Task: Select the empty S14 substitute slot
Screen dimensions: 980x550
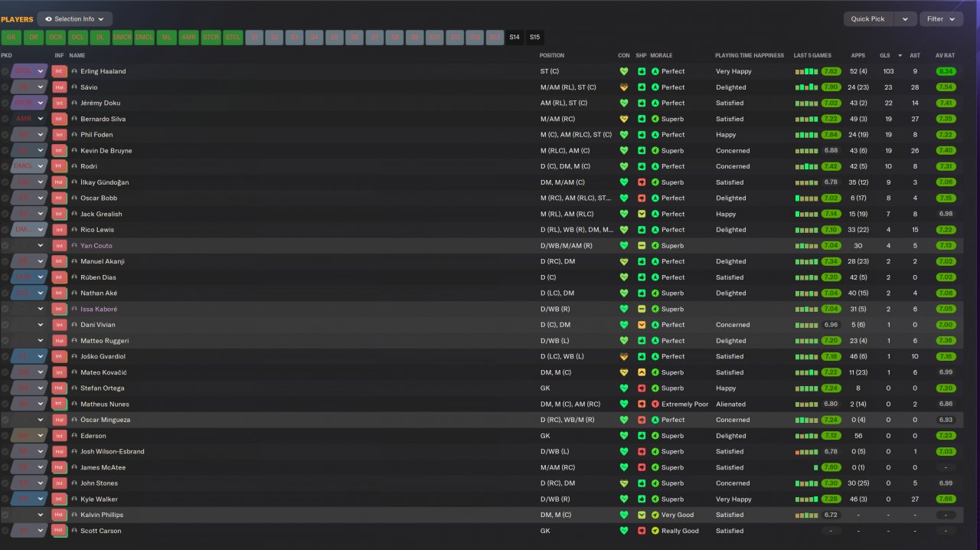Action: (x=514, y=37)
